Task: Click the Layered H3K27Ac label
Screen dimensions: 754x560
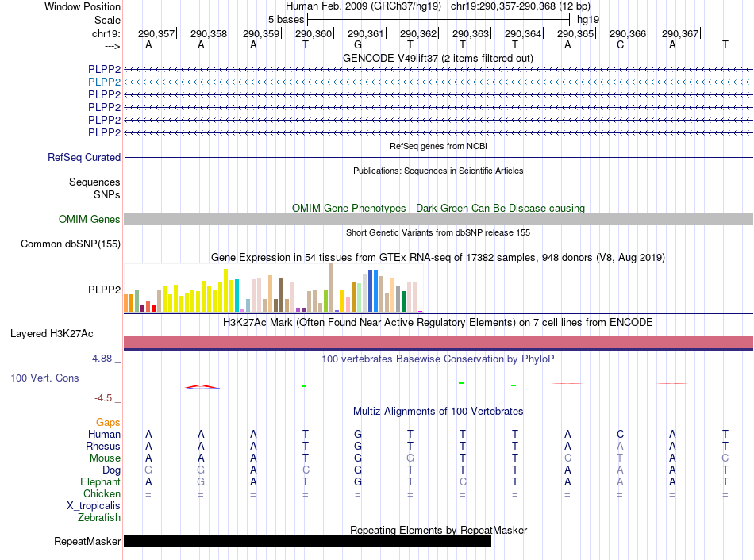Action: point(52,334)
